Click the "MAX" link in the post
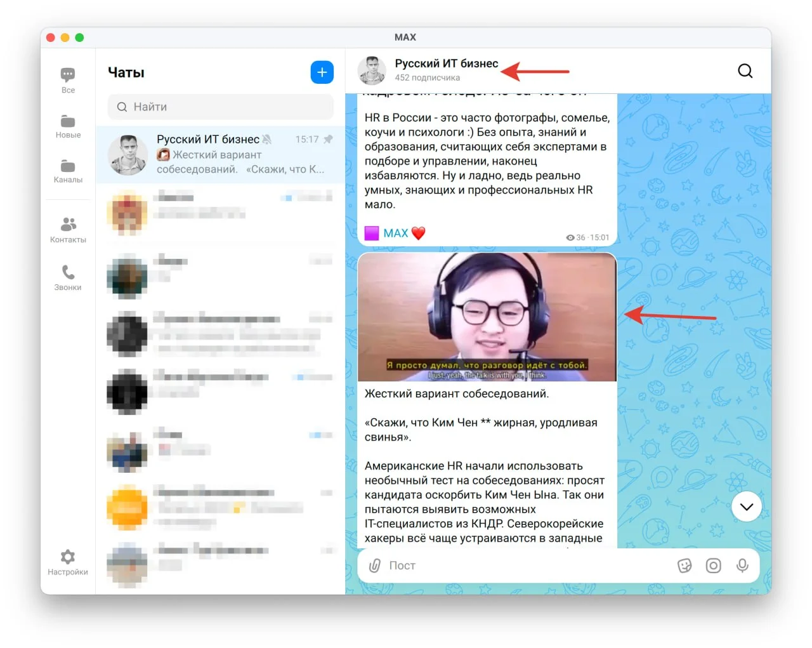The image size is (812, 648). click(x=396, y=233)
